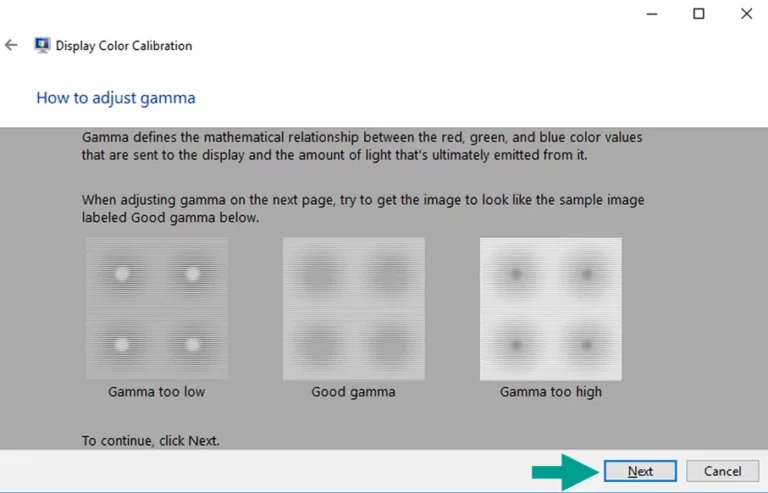Click the Next button
768x493 pixels.
pos(640,471)
